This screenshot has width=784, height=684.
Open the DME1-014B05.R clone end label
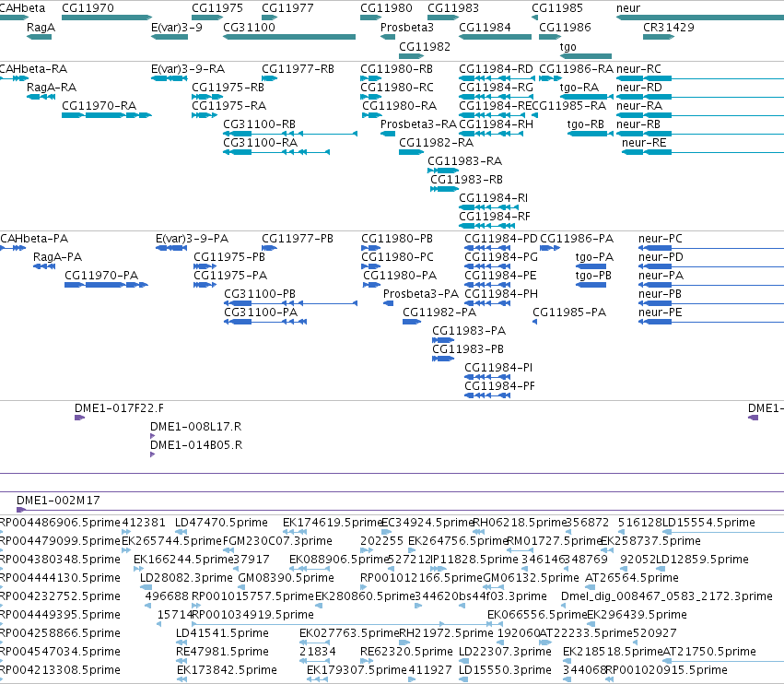click(x=196, y=445)
